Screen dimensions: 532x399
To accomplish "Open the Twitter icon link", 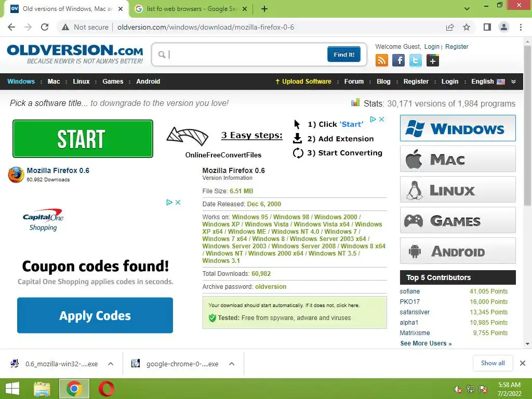I will 415,60.
